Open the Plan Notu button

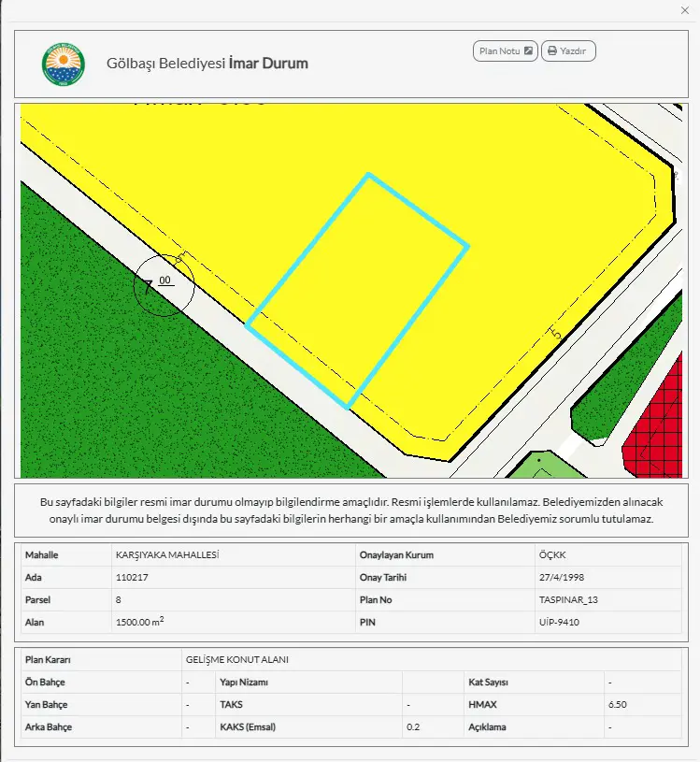coord(506,51)
